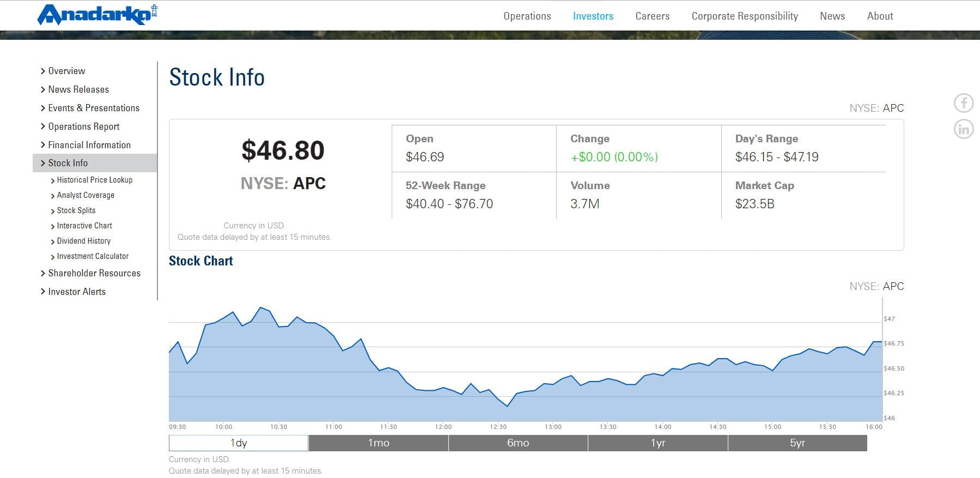Click the $46.75 price axis label
This screenshot has height=478, width=980.
894,343
